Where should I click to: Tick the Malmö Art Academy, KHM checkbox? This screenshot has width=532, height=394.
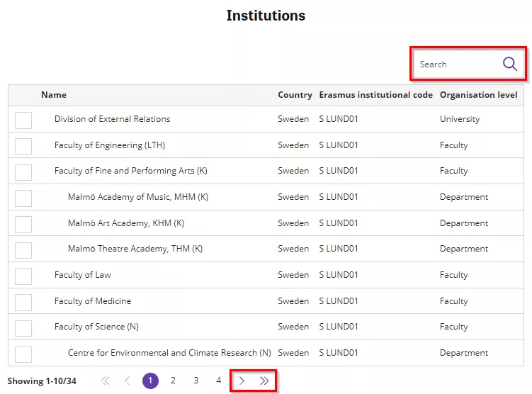[23, 225]
